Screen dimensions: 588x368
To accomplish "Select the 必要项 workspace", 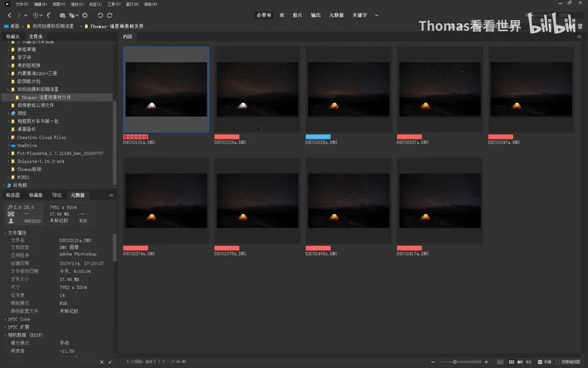I will 264,15.
